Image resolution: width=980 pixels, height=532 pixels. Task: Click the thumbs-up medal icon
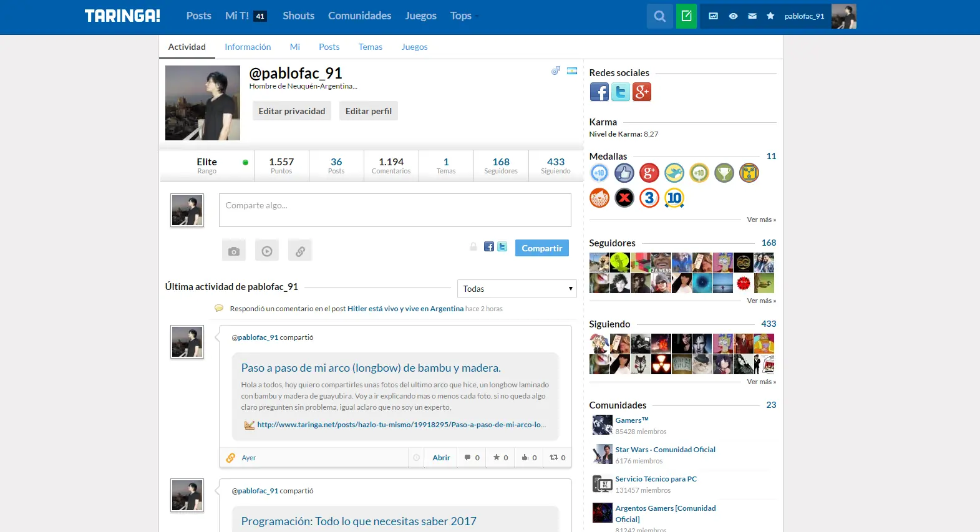pos(624,173)
